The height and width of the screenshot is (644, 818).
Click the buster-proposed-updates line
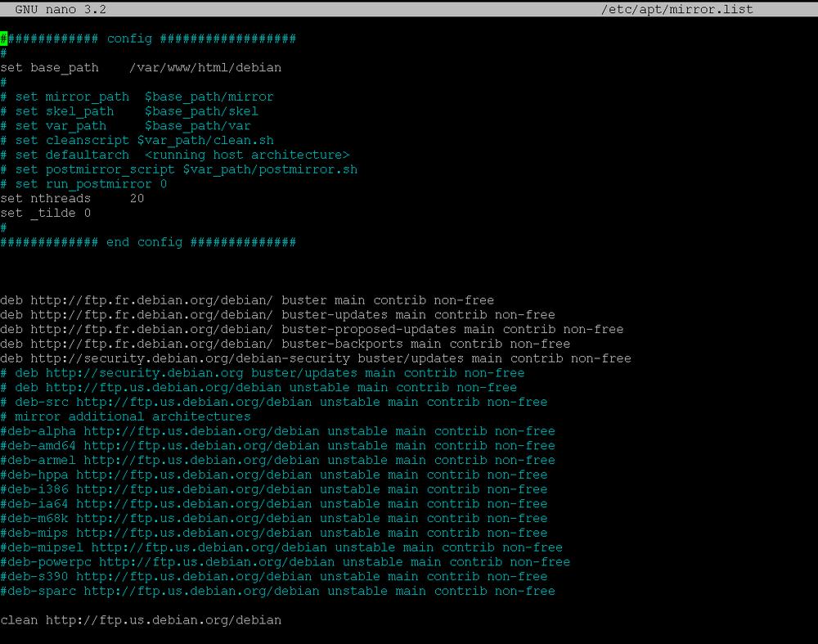311,329
